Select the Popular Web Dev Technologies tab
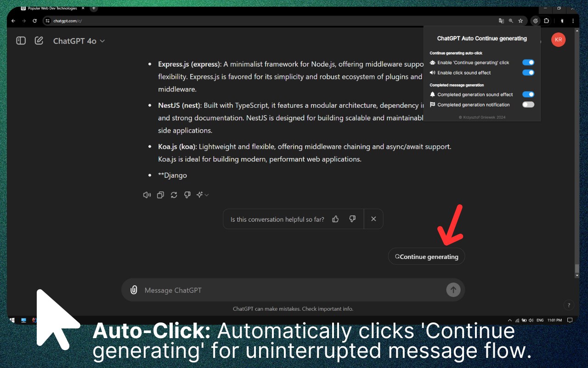This screenshot has width=588, height=368. point(53,8)
